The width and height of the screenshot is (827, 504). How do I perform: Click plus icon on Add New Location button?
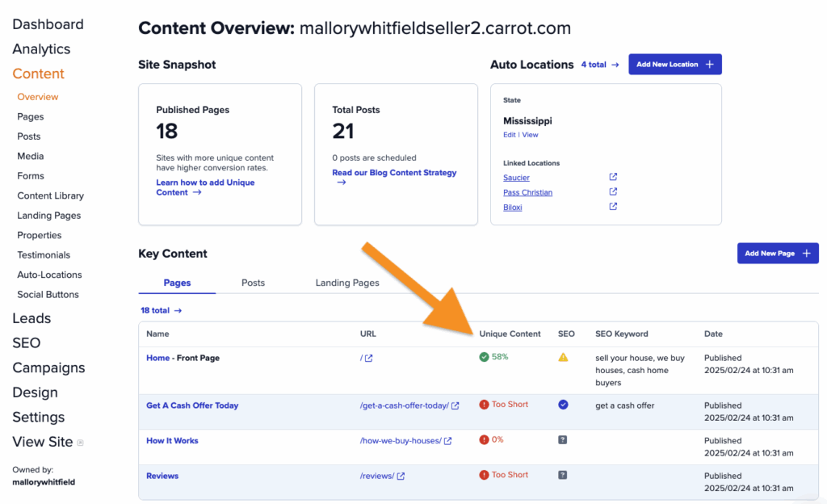point(710,65)
